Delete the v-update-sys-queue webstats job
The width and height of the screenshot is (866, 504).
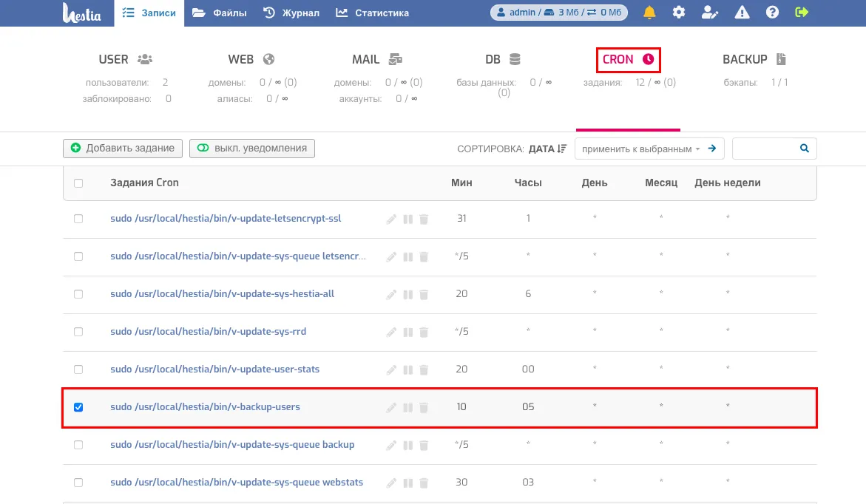click(x=424, y=483)
